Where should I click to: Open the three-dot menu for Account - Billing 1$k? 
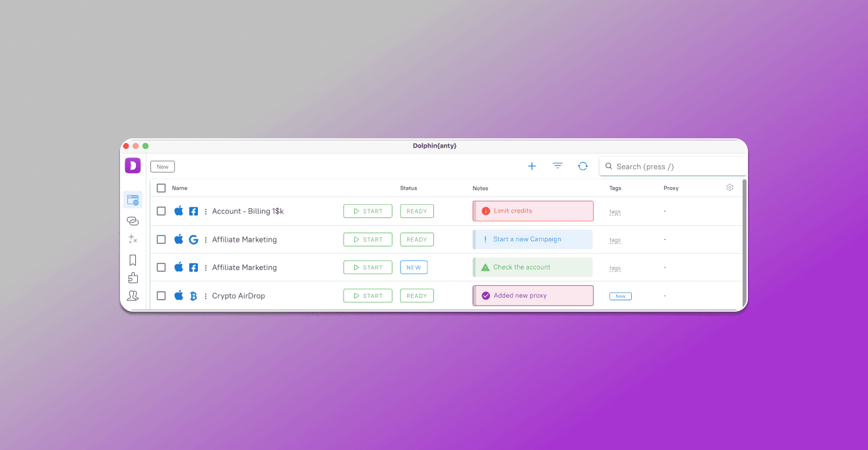click(x=206, y=211)
